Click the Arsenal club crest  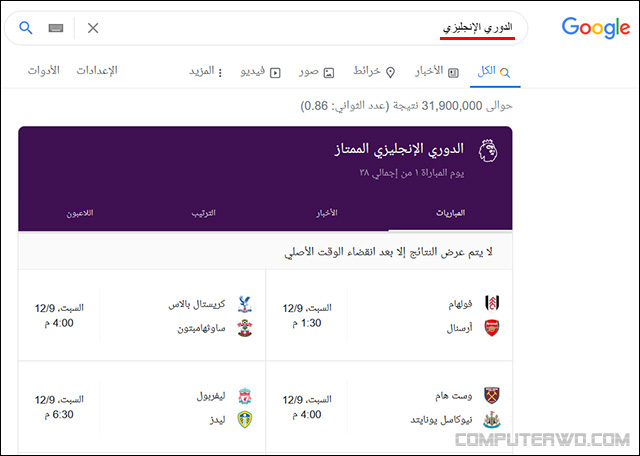pos(492,328)
